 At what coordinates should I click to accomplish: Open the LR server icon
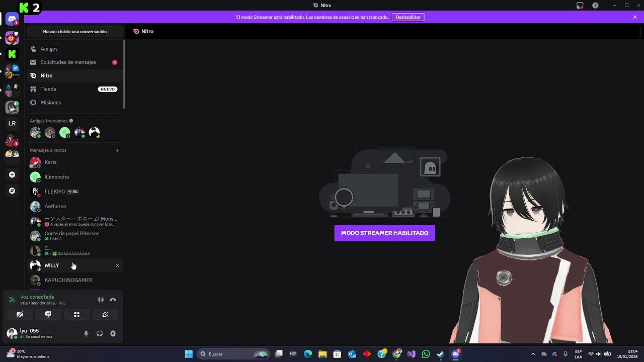point(12,124)
